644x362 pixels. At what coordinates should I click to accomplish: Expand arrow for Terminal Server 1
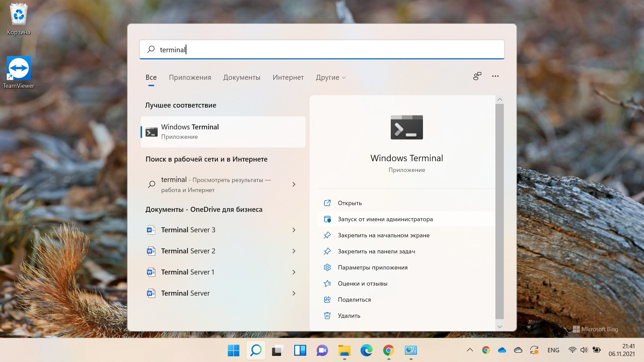294,272
